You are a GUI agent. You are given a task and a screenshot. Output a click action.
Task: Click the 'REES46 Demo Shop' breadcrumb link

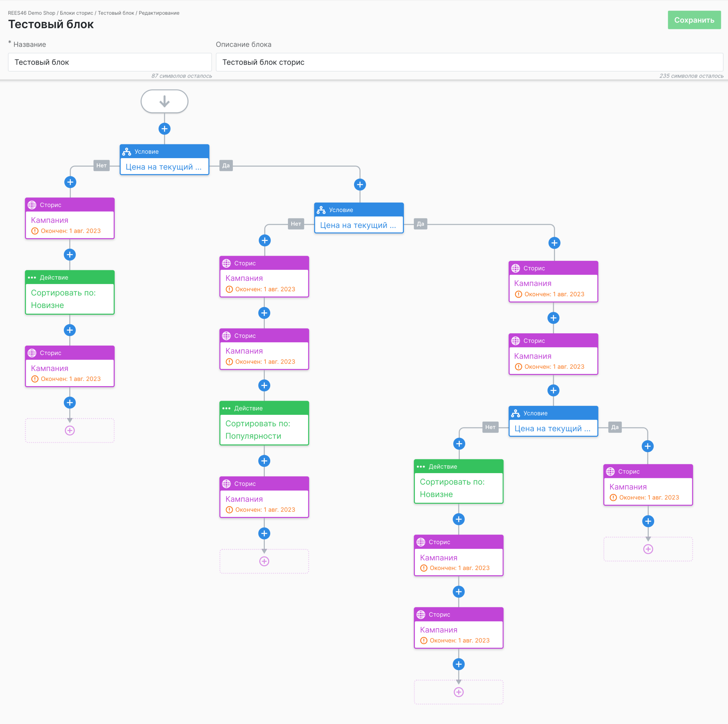tap(32, 13)
